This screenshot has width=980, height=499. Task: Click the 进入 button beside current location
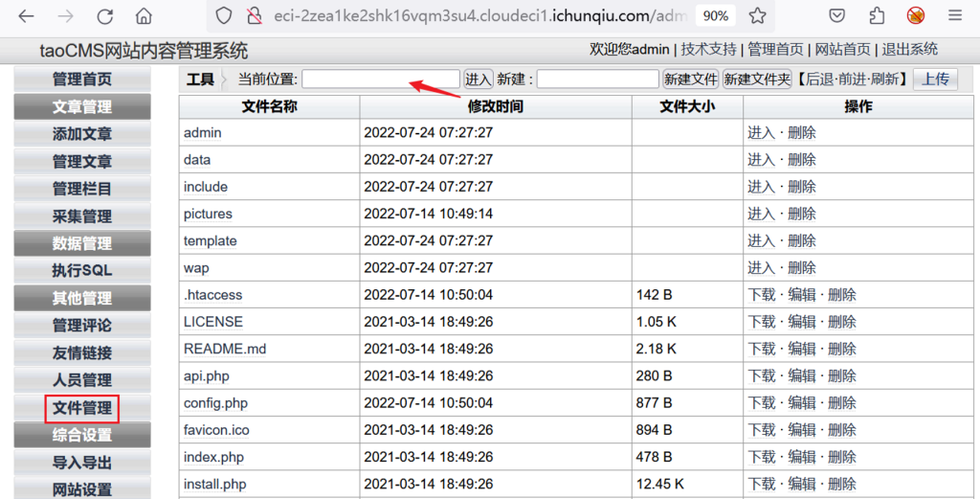[479, 79]
